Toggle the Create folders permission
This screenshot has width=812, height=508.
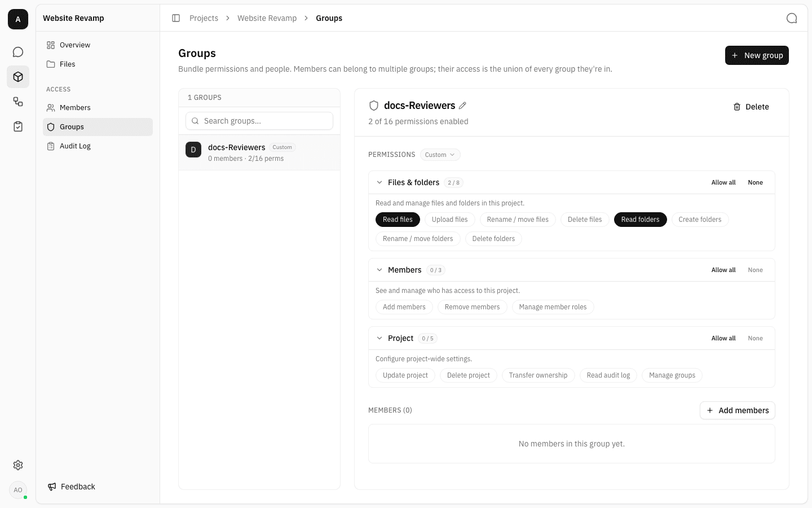pyautogui.click(x=700, y=220)
